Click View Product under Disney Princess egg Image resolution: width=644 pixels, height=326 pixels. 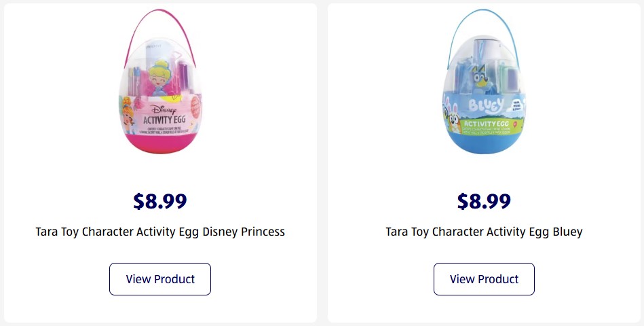[160, 279]
